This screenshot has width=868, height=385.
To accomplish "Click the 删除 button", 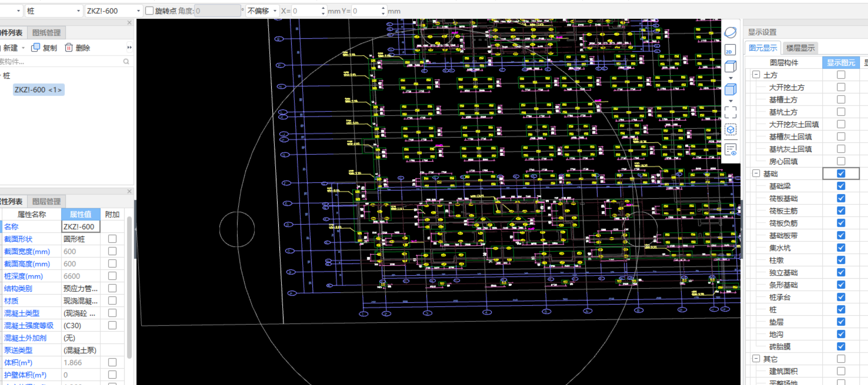I will (x=77, y=48).
